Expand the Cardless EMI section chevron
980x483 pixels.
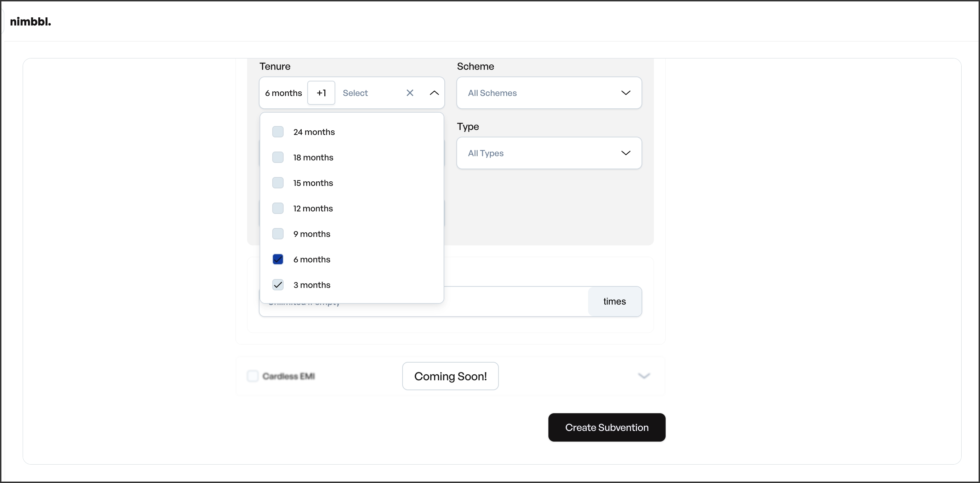pyautogui.click(x=644, y=376)
